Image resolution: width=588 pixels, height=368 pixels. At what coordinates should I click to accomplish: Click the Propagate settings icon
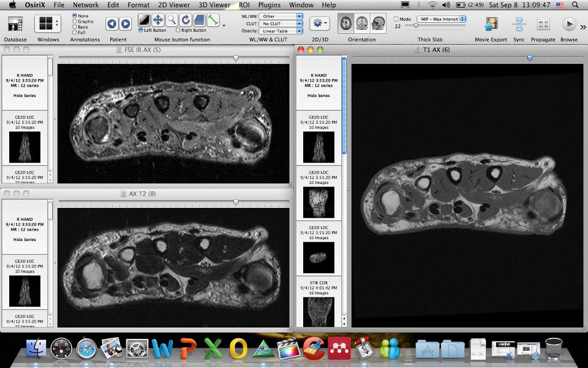[x=543, y=23]
